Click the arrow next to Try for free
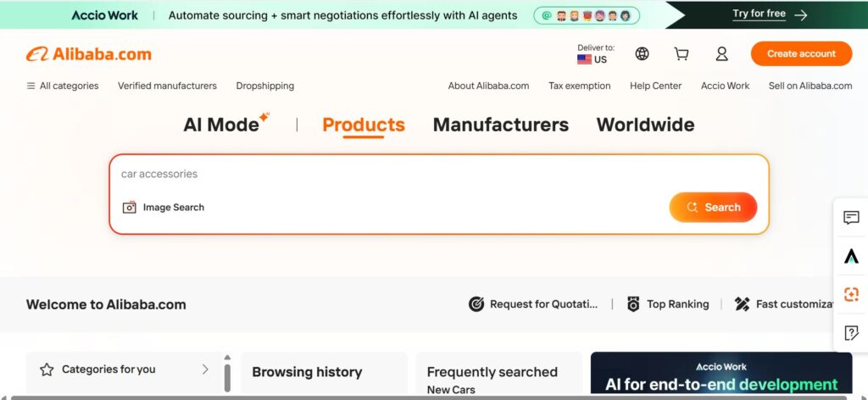 [800, 15]
